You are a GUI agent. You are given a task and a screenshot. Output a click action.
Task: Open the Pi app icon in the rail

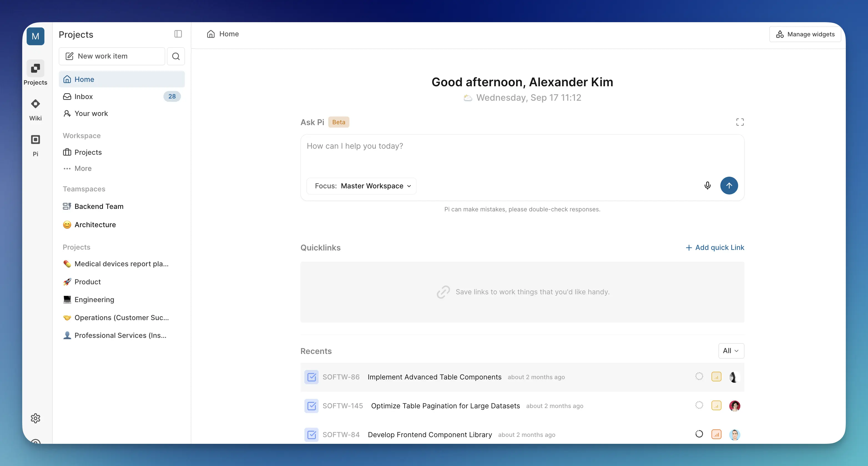(x=36, y=140)
